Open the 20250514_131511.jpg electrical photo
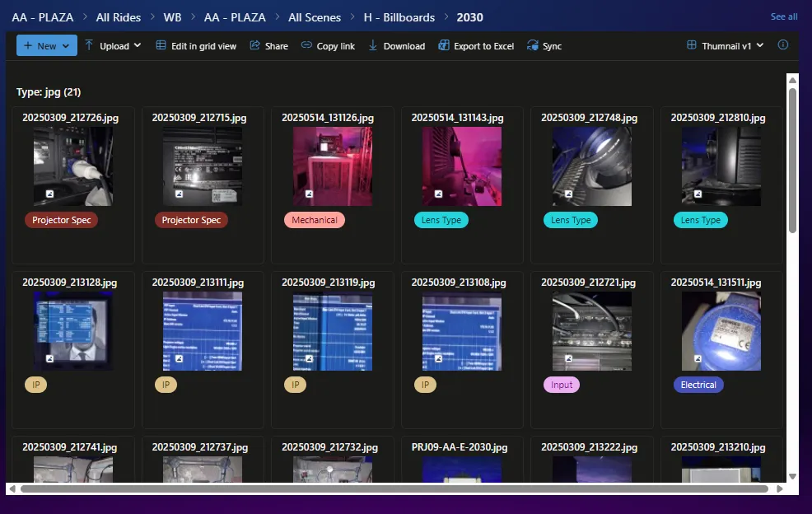Viewport: 812px width, 514px height. tap(721, 331)
